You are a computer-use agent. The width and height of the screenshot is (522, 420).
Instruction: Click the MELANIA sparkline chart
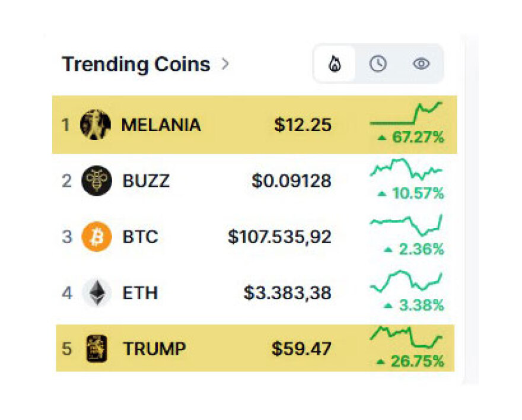[406, 113]
